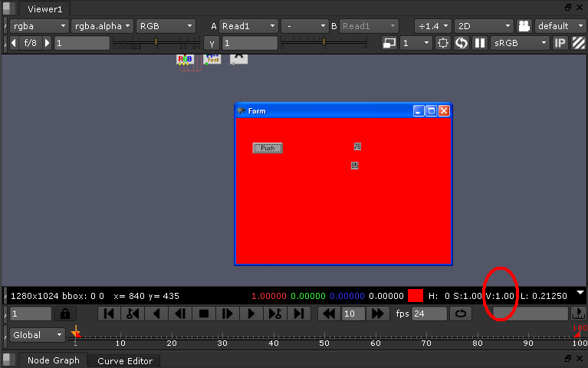The height and width of the screenshot is (368, 588).
Task: Lock the frame range with the padlock icon
Action: 64,314
